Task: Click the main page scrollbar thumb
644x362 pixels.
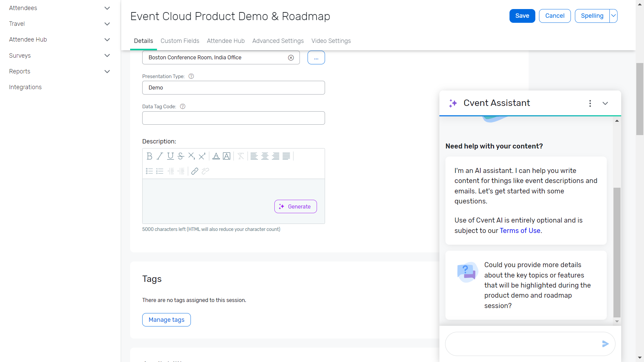Action: 640,99
